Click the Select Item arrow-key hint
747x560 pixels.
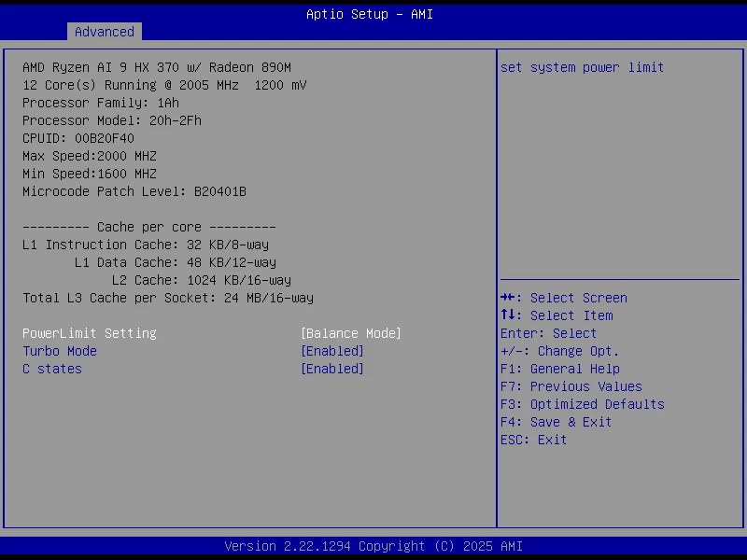pyautogui.click(x=557, y=315)
